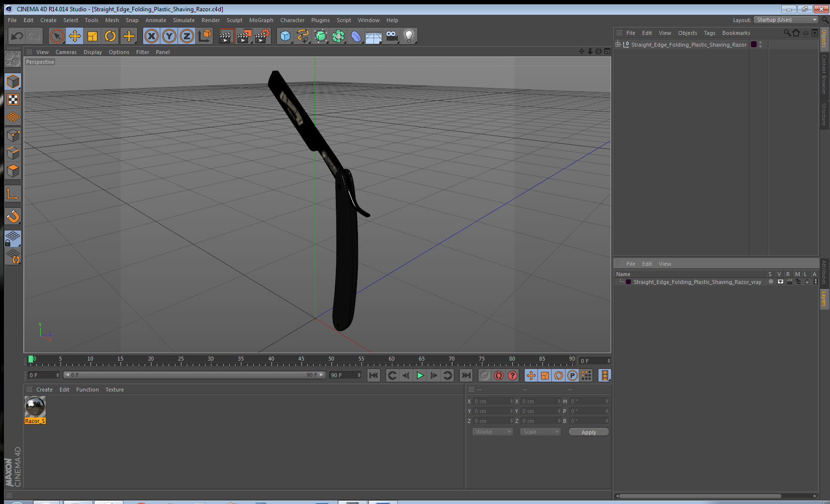Expand the Straight_Edge_Folding_Plastic_Shaving_Razor object tree
Viewport: 830px width, 504px height.
pyautogui.click(x=618, y=44)
